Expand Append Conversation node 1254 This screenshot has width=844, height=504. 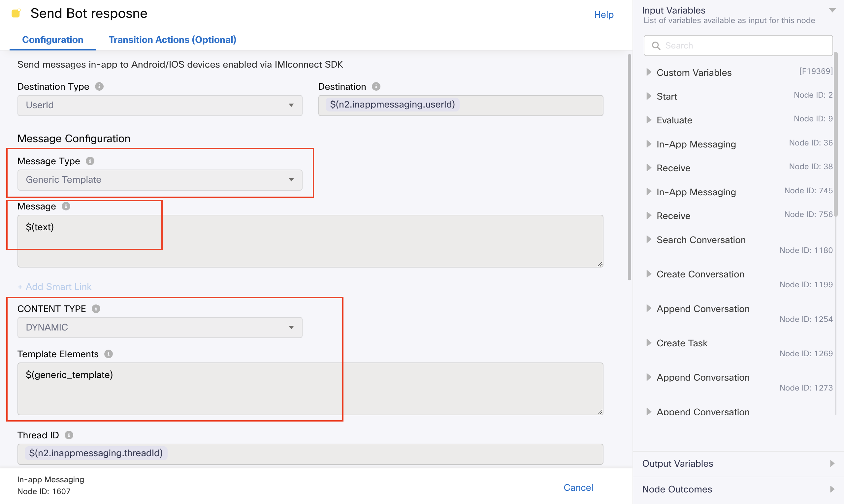649,308
